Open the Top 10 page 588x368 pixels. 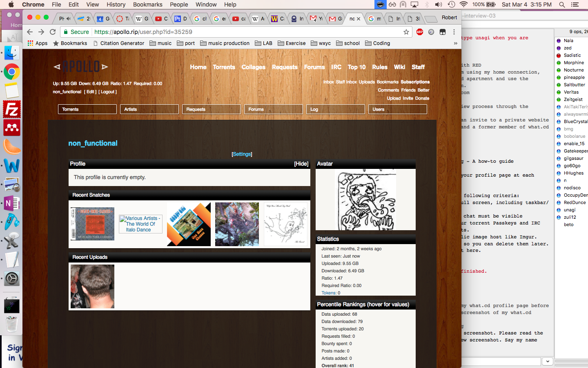356,67
